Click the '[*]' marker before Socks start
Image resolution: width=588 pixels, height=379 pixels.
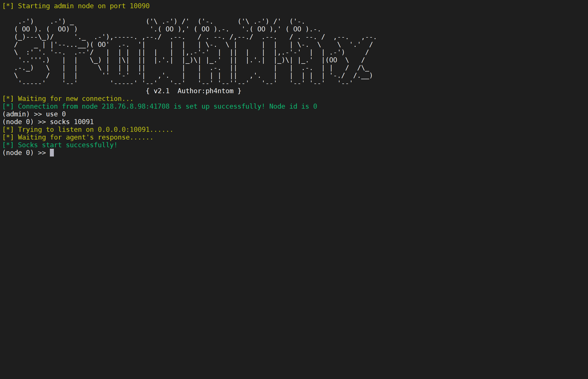point(8,145)
